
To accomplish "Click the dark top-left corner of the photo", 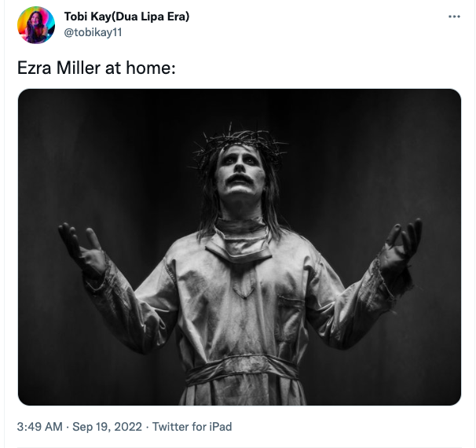I will point(39,110).
